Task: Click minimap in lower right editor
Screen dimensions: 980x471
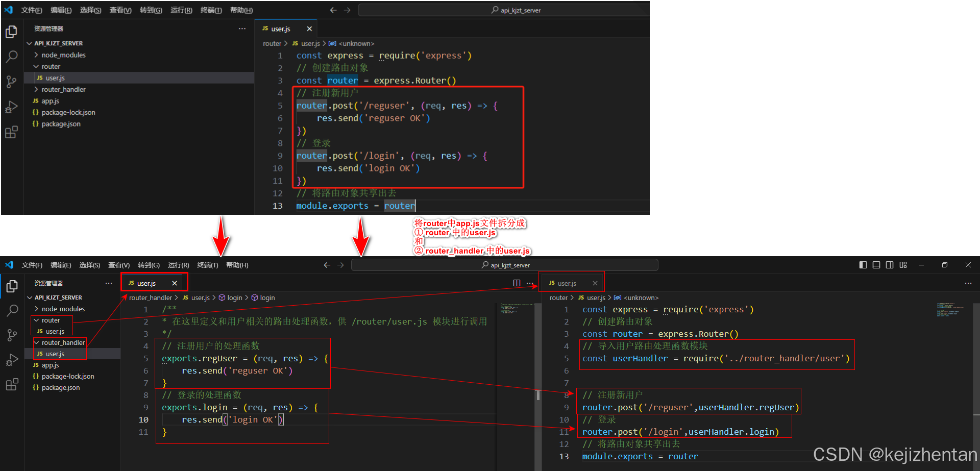Action: pyautogui.click(x=950, y=310)
